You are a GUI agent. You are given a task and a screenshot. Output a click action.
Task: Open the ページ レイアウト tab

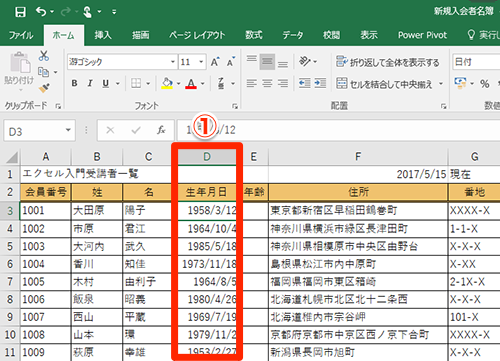click(197, 35)
